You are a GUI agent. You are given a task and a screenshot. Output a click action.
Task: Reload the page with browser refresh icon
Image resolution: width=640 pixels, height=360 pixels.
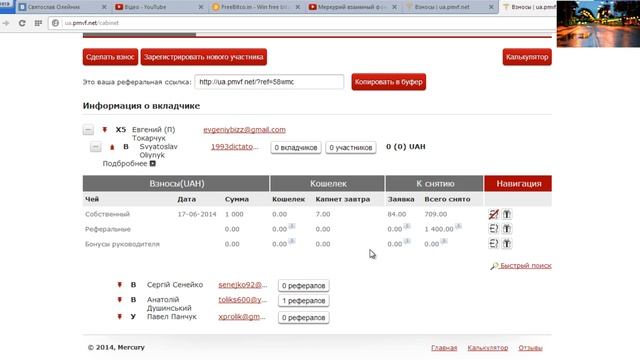pyautogui.click(x=22, y=23)
